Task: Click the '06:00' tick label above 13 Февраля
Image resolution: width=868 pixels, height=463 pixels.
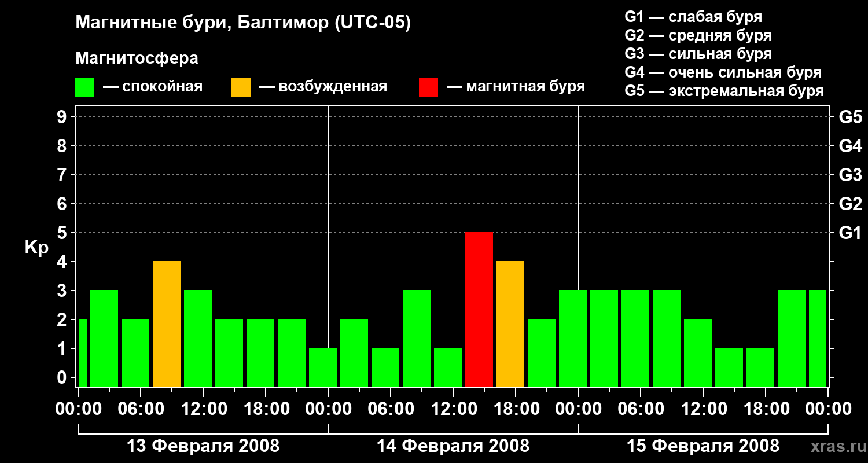Action: pyautogui.click(x=141, y=409)
